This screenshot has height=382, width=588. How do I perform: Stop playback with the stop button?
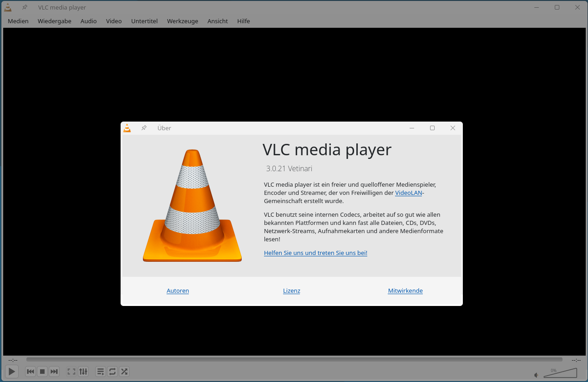tap(42, 372)
